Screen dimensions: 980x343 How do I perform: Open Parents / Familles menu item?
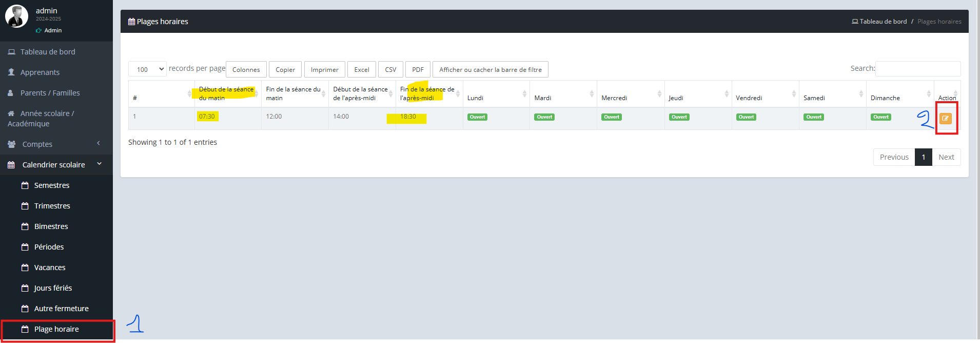pos(56,93)
